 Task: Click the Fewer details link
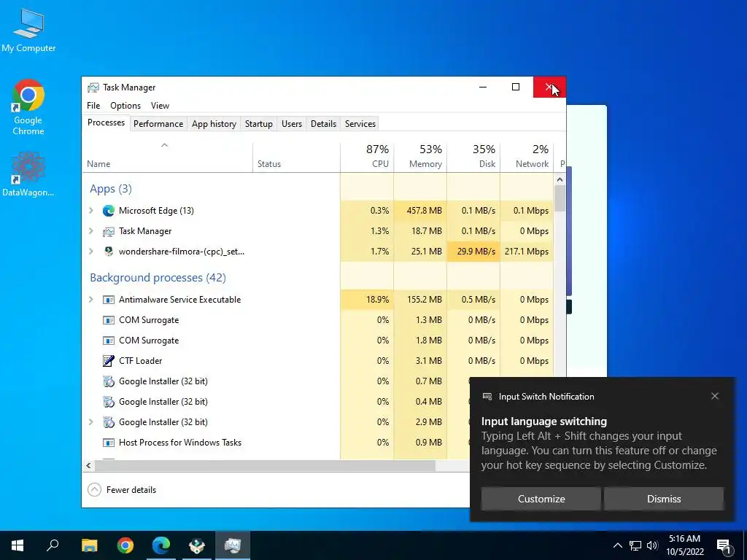point(131,489)
